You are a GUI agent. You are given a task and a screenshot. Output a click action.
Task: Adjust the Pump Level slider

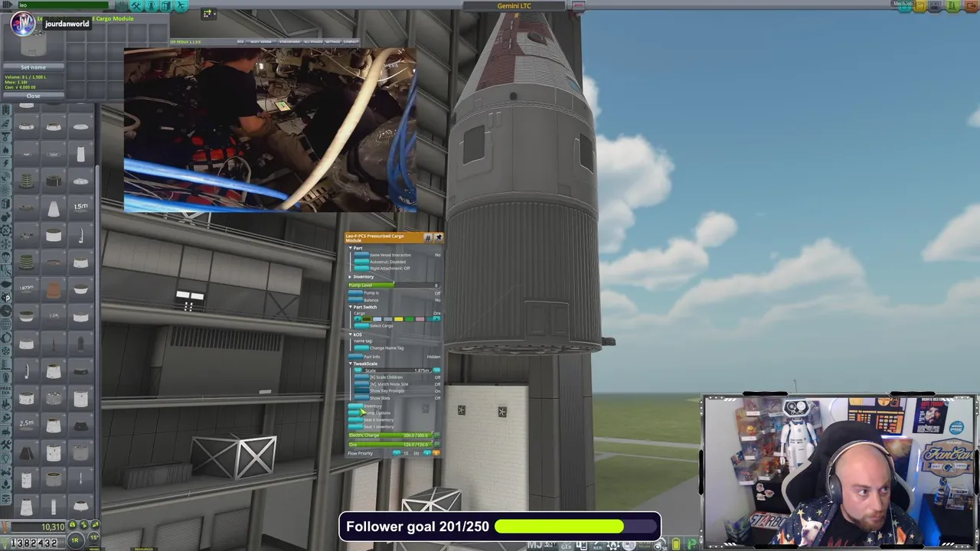coord(394,285)
